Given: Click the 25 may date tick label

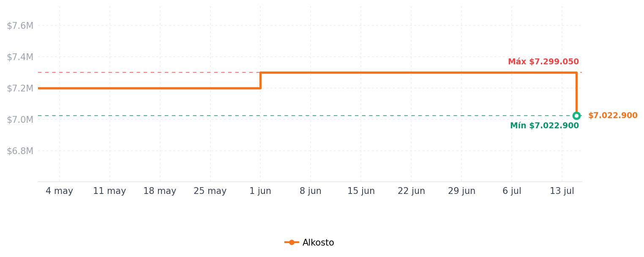Looking at the screenshot, I should (x=210, y=191).
